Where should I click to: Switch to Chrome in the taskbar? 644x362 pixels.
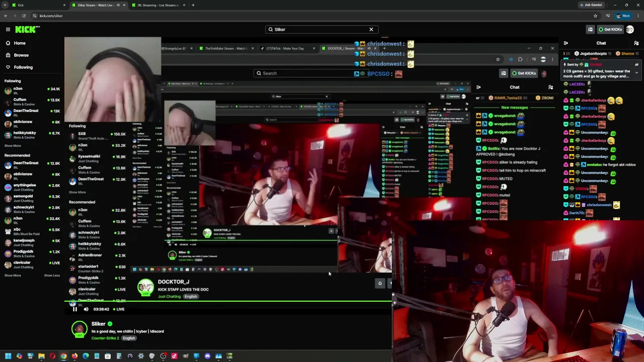pos(63,356)
